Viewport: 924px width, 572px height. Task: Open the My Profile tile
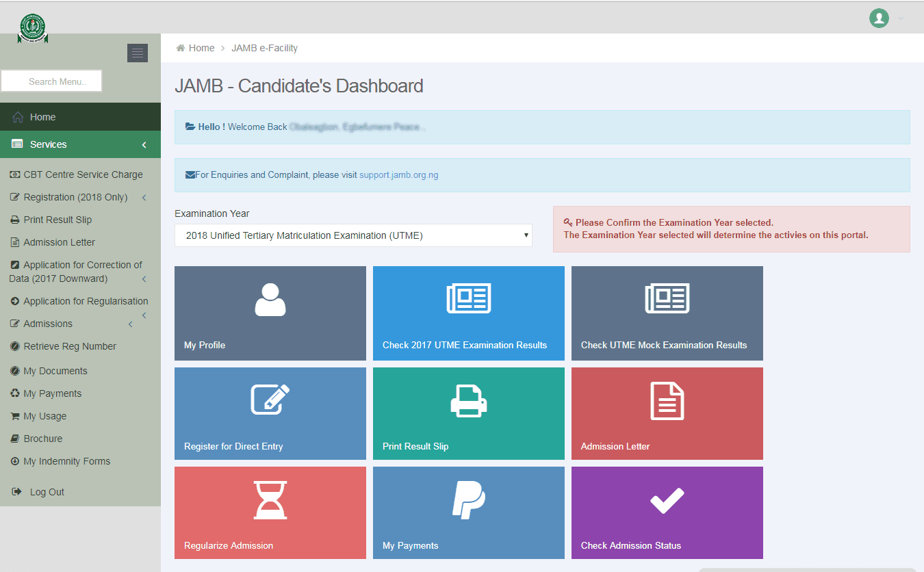pos(270,313)
